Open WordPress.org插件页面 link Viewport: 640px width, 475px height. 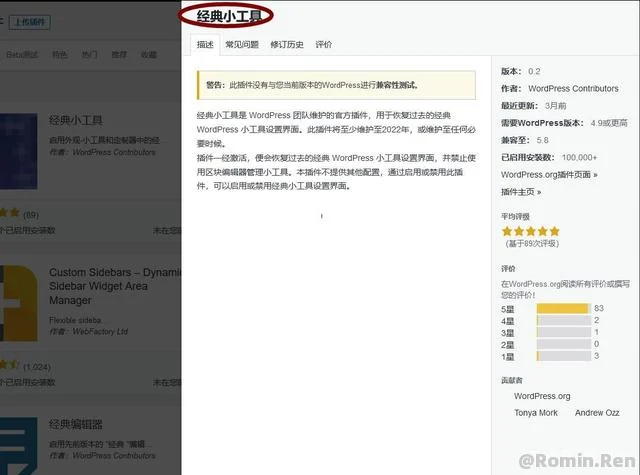[549, 174]
